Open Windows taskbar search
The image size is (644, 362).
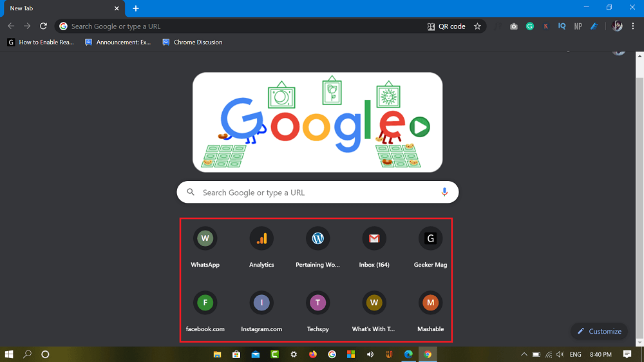click(x=27, y=354)
